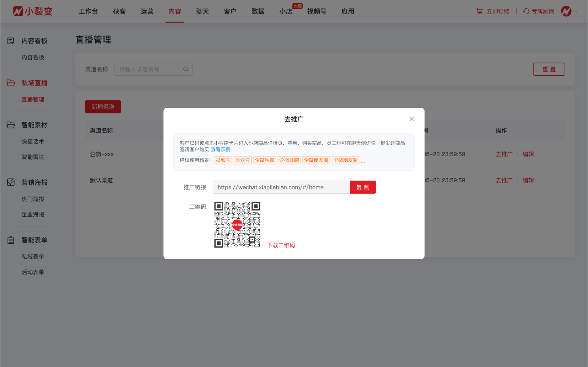Click the 智能素材 folder icon
Screen dimensions: 588x367
(x=11, y=125)
